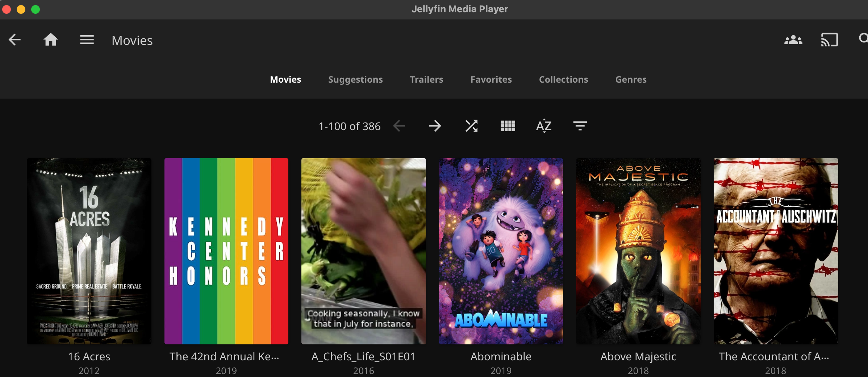Screen dimensions: 868x377
Task: Go to next page of movies
Action: pyautogui.click(x=435, y=126)
